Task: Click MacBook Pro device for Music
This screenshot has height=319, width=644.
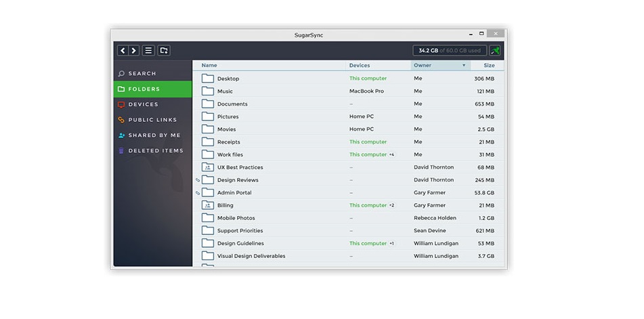Action: click(367, 91)
